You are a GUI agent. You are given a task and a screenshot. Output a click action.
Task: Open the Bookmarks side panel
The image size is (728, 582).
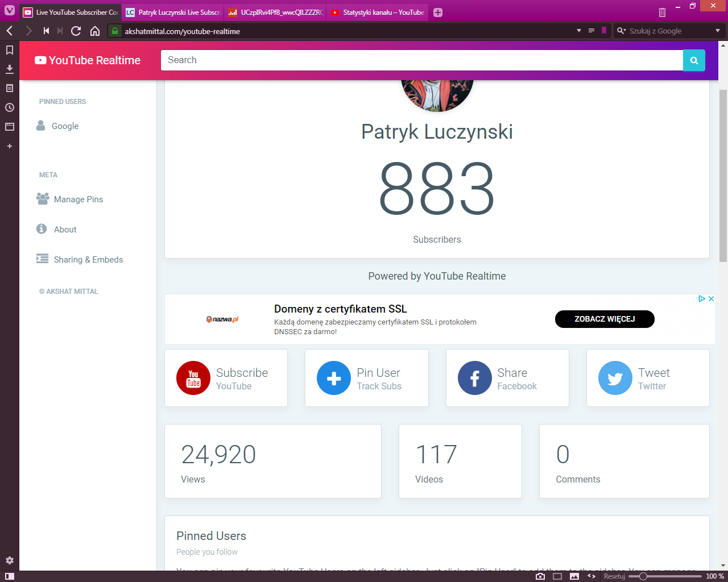click(10, 50)
